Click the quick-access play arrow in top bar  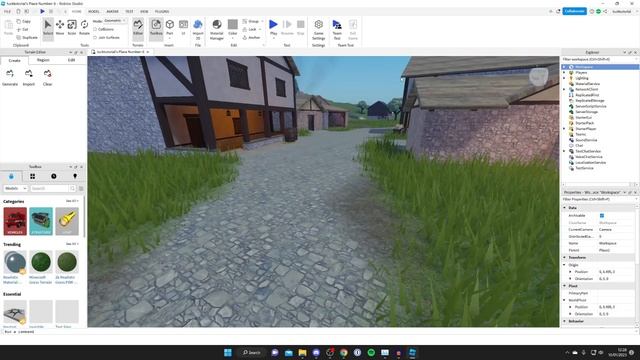click(x=42, y=11)
